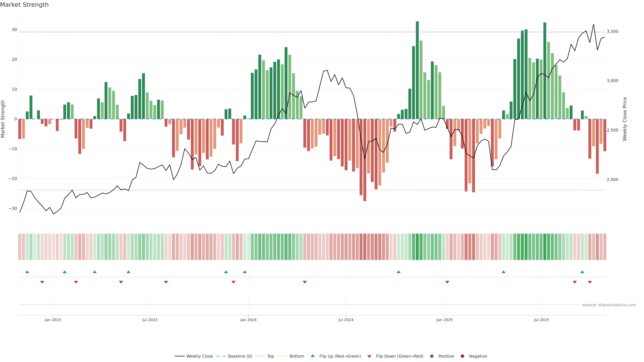Click the Jan 2024 axis label

click(248, 320)
